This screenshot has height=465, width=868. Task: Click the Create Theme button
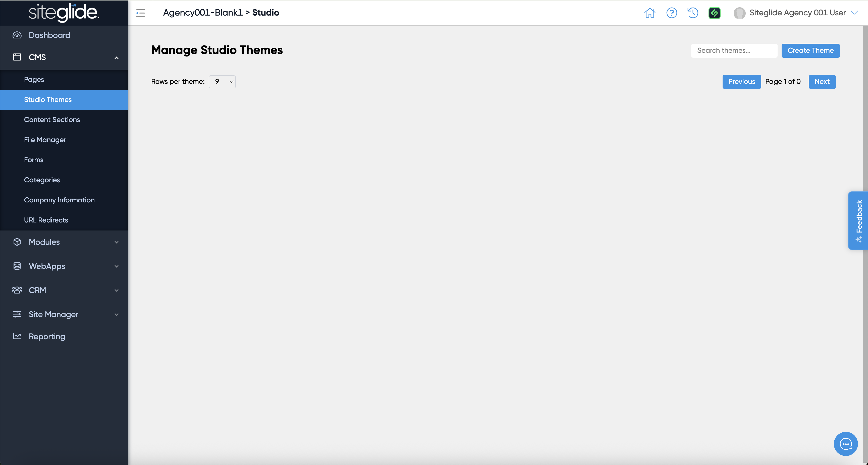tap(810, 50)
